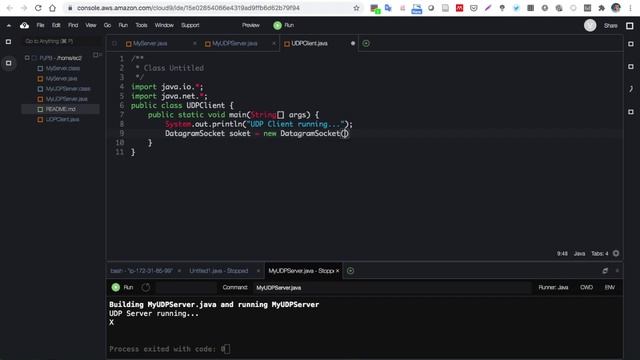Image resolution: width=640 pixels, height=360 pixels.
Task: Click cursor position 9:48 in status bar
Action: click(562, 253)
